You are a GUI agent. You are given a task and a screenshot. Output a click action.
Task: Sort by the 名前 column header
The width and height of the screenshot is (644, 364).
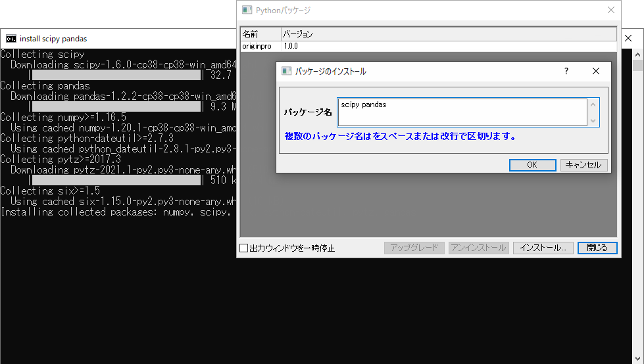[x=260, y=34]
